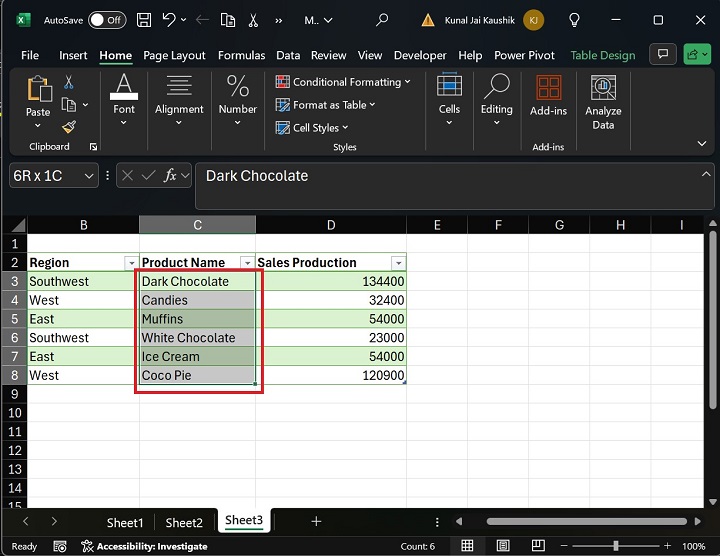Click the Undo arrow icon

170,19
